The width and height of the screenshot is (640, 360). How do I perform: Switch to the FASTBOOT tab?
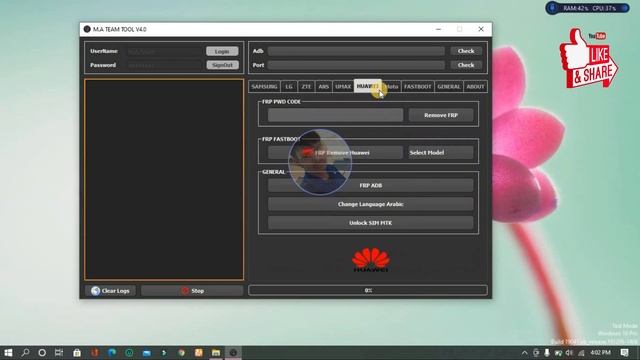click(418, 87)
